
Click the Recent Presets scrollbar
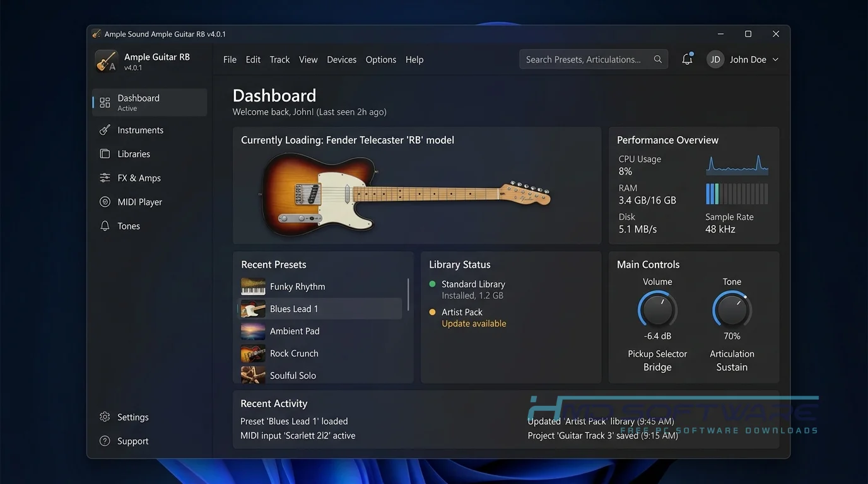408,294
